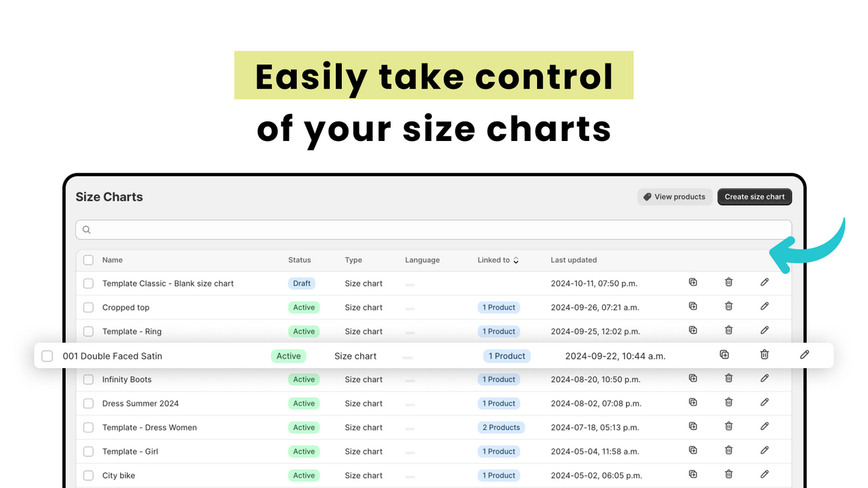
Task: Open the 1 Product badge for Cropped top
Action: point(498,307)
